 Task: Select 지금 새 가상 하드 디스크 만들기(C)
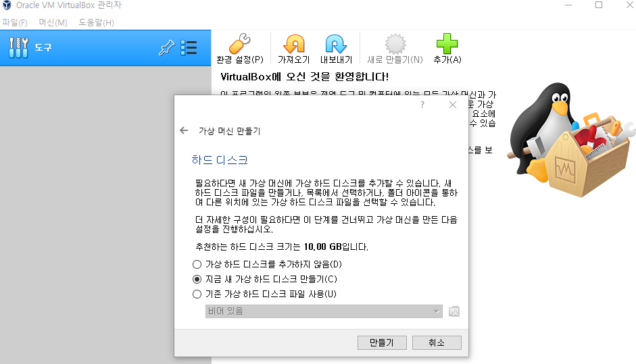tap(265, 280)
